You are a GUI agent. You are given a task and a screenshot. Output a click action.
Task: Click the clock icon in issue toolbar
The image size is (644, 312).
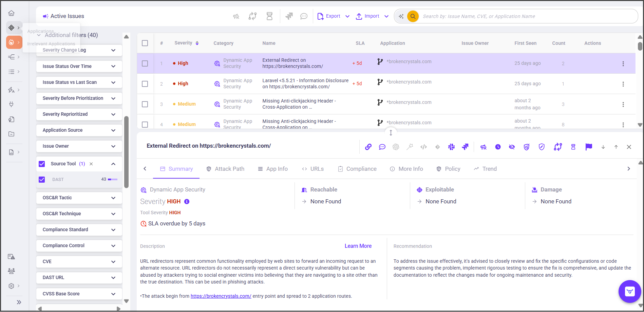[x=498, y=147]
